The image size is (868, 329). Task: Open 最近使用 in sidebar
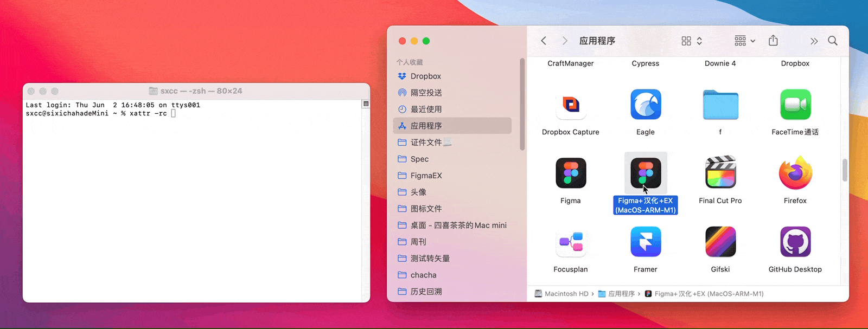[452, 109]
